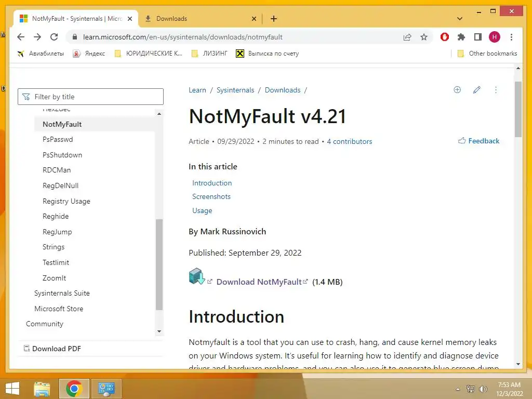The image size is (532, 399).
Task: Open RegDelNull in the sidebar
Action: pyautogui.click(x=60, y=185)
